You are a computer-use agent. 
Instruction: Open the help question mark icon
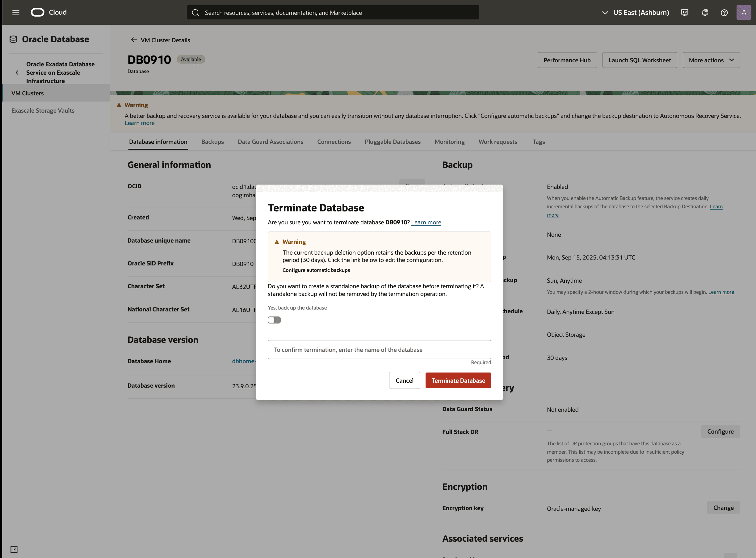pos(724,12)
